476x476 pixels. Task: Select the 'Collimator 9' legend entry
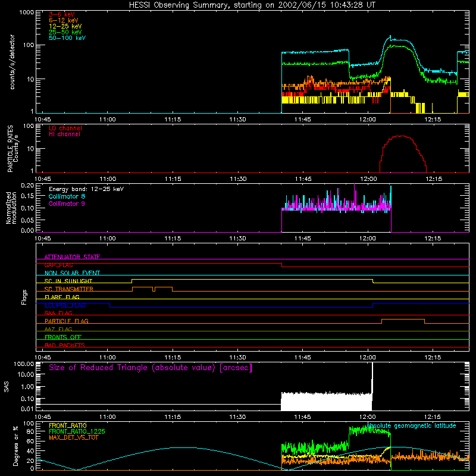point(67,203)
